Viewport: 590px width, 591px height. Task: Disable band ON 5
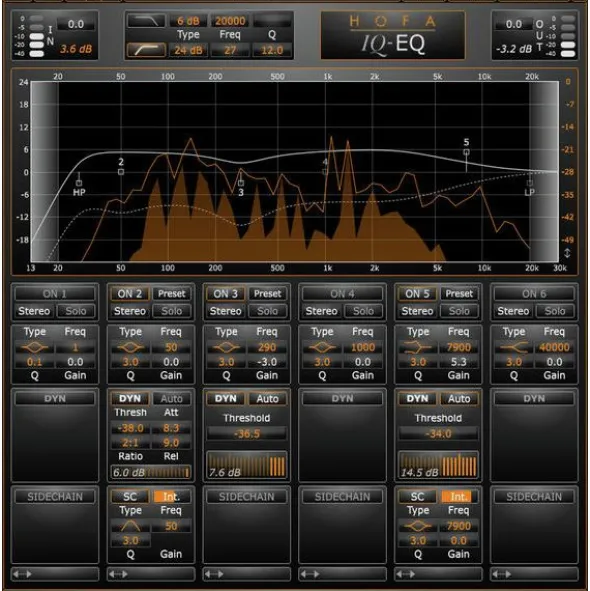417,294
